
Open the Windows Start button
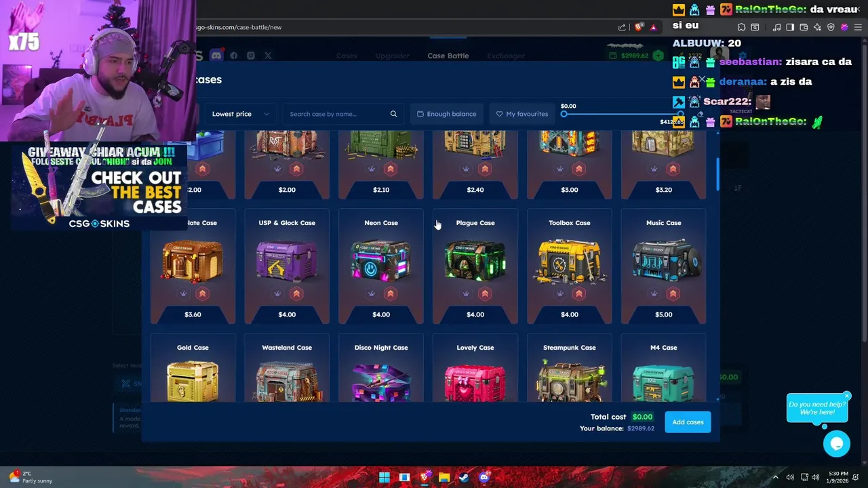click(384, 477)
